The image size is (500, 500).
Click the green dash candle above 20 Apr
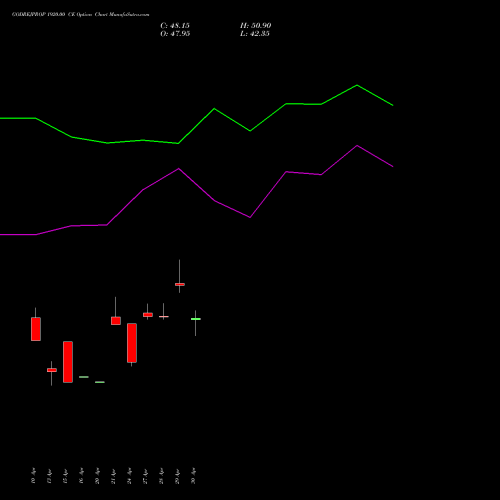(100, 382)
